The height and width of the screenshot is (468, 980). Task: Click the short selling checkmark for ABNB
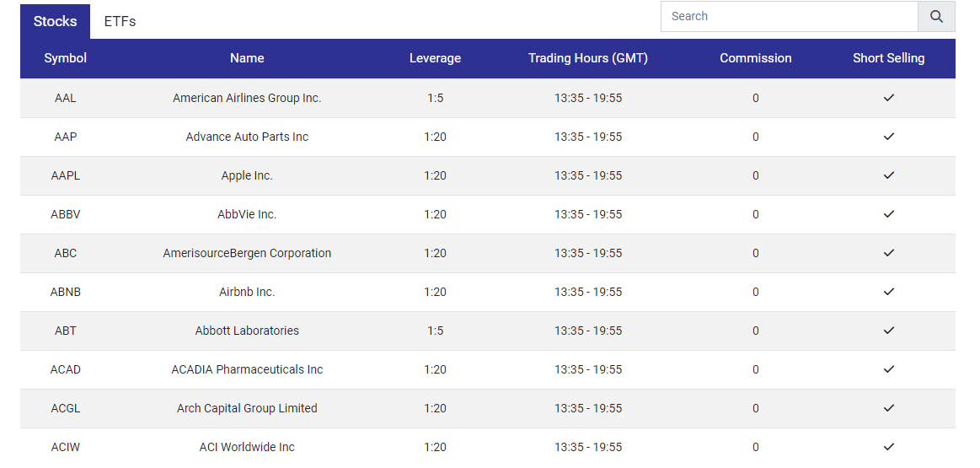[889, 292]
